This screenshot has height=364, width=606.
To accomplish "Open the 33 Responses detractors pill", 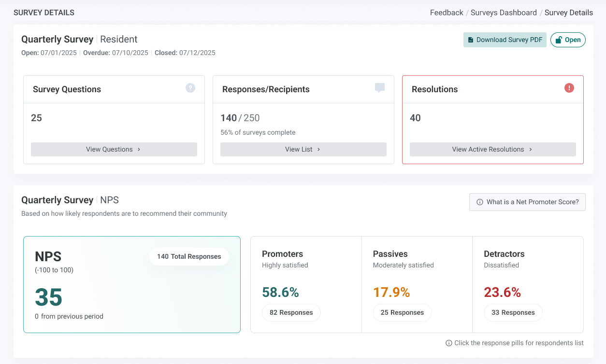I will [513, 313].
